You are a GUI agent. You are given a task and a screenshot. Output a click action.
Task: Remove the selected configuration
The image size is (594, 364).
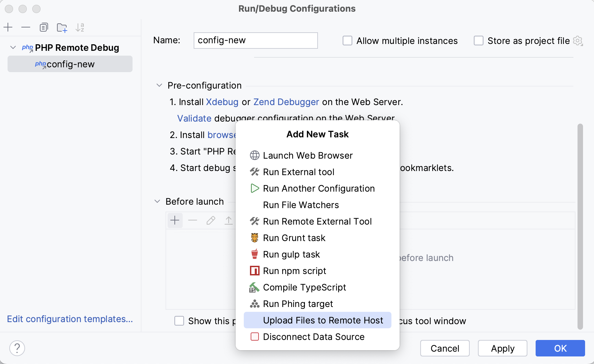coord(26,27)
